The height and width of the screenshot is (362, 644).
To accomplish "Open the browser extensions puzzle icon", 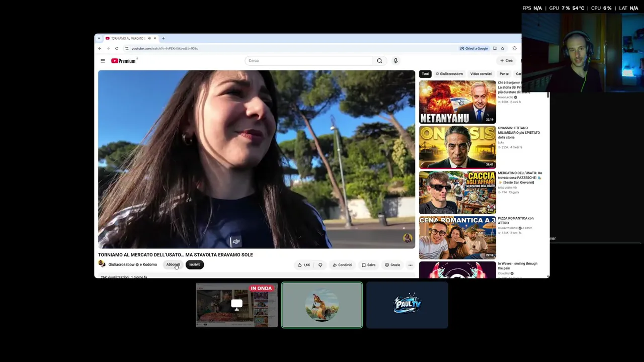I will point(514,48).
